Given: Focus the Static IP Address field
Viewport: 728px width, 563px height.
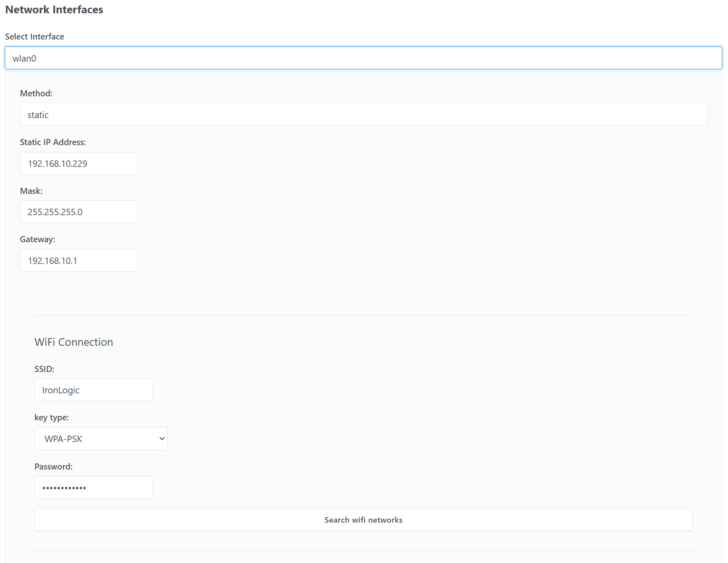Looking at the screenshot, I should [x=79, y=163].
